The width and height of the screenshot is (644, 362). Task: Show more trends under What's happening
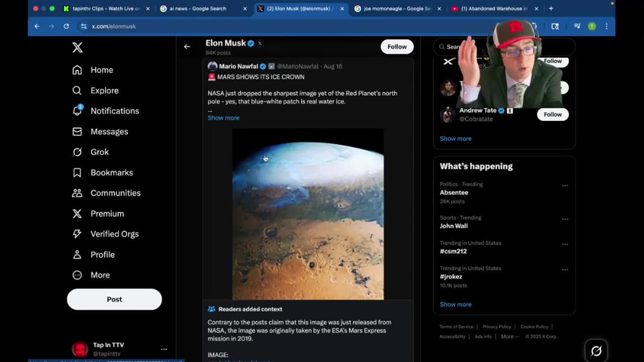tap(455, 304)
